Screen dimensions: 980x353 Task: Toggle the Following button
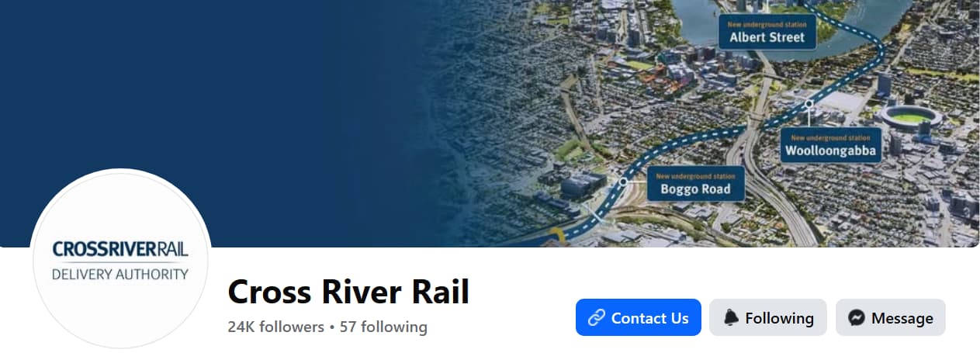pyautogui.click(x=768, y=317)
